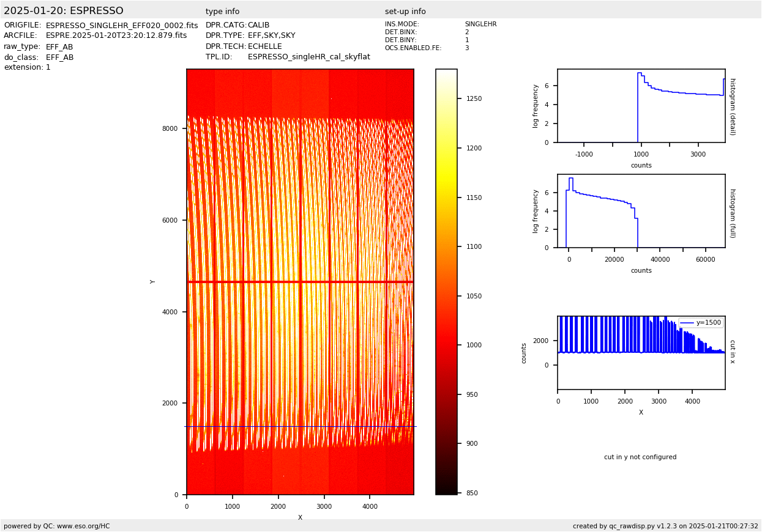Click the DPR.CATG value CALIB
762x532 pixels.
pyautogui.click(x=258, y=26)
